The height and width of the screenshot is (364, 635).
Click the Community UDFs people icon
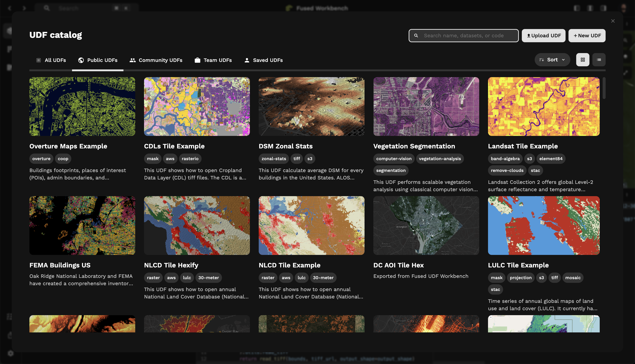(x=132, y=60)
